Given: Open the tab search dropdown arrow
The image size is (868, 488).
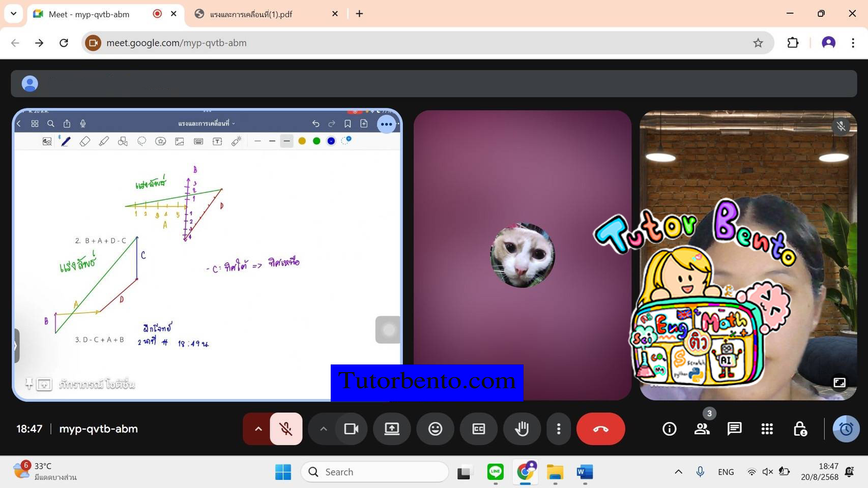Looking at the screenshot, I should coord(13,14).
